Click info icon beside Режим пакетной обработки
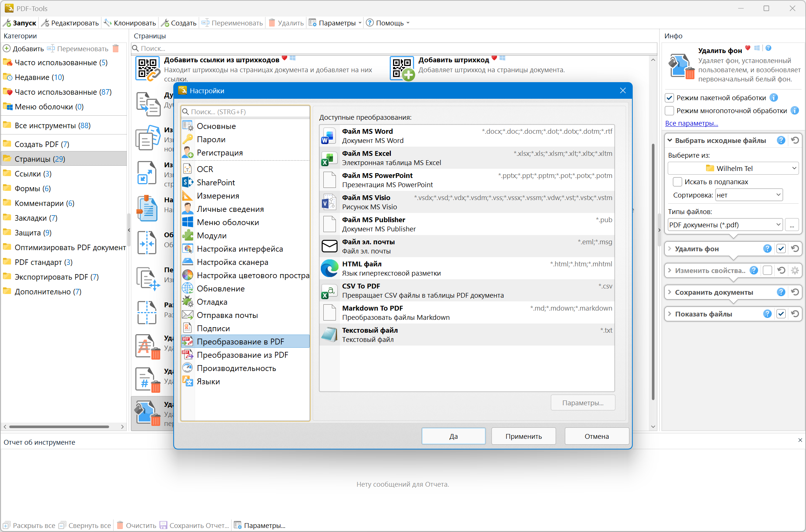 pyautogui.click(x=774, y=98)
